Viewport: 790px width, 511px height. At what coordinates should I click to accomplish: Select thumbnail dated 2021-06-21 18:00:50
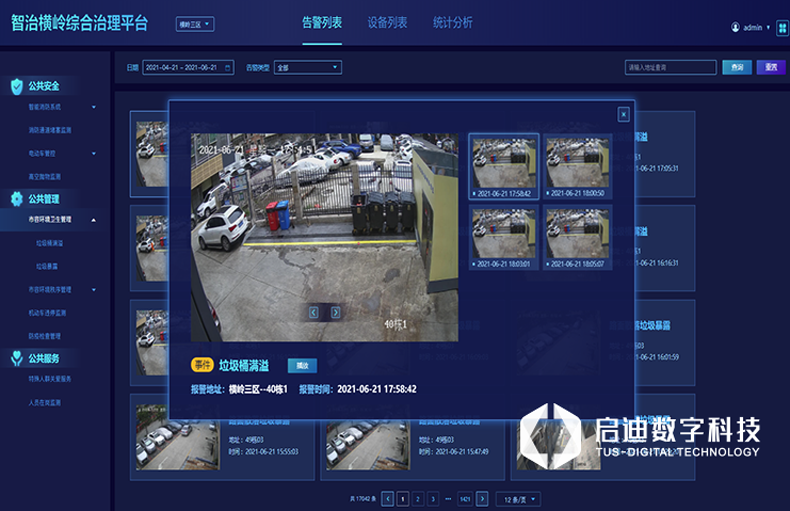(x=577, y=166)
